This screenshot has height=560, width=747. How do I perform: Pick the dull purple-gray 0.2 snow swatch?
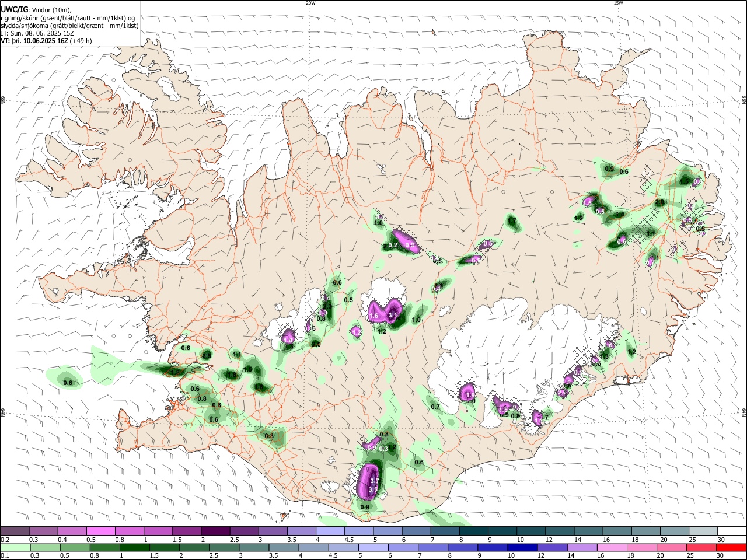pos(15,531)
